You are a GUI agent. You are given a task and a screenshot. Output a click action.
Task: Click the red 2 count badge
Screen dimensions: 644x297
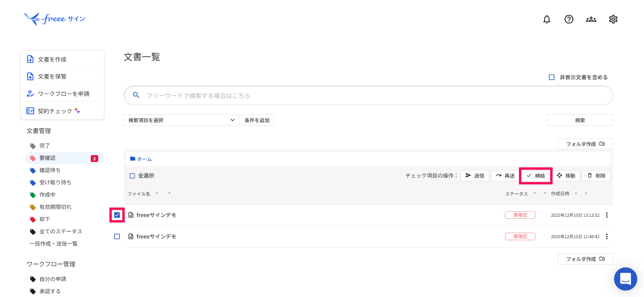94,159
